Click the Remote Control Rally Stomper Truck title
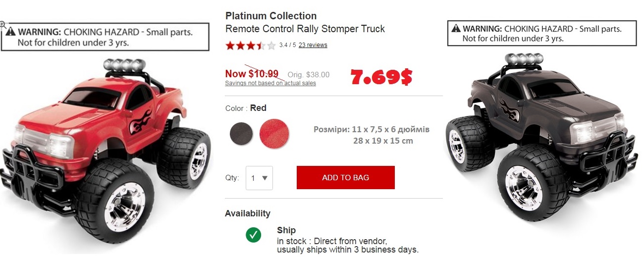 pyautogui.click(x=305, y=29)
